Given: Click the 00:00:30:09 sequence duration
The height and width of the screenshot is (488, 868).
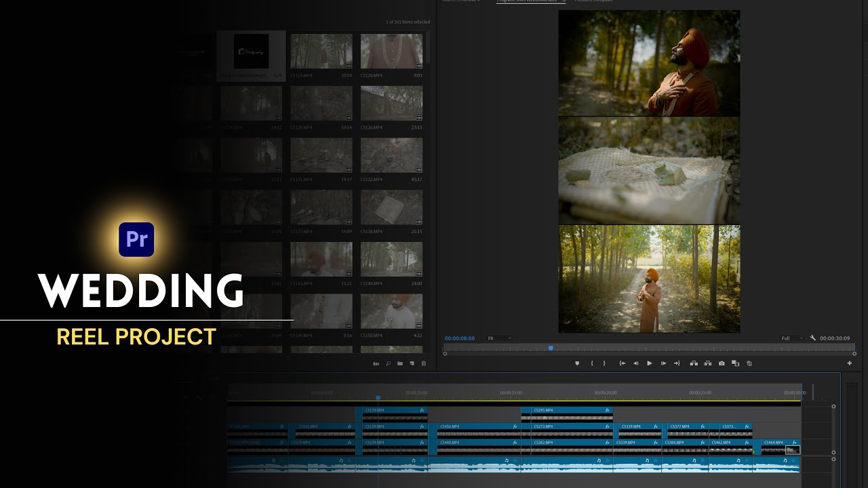Looking at the screenshot, I should (835, 338).
